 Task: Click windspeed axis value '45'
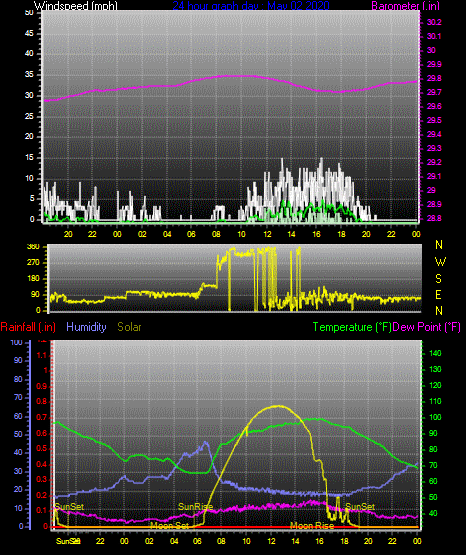pyautogui.click(x=29, y=33)
